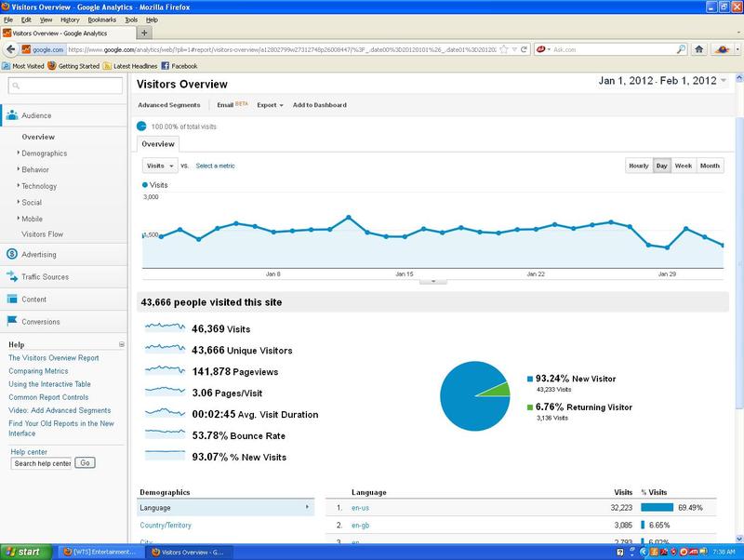Click the reload page icon
Viewport: 744px width, 560px height.
tap(524, 49)
